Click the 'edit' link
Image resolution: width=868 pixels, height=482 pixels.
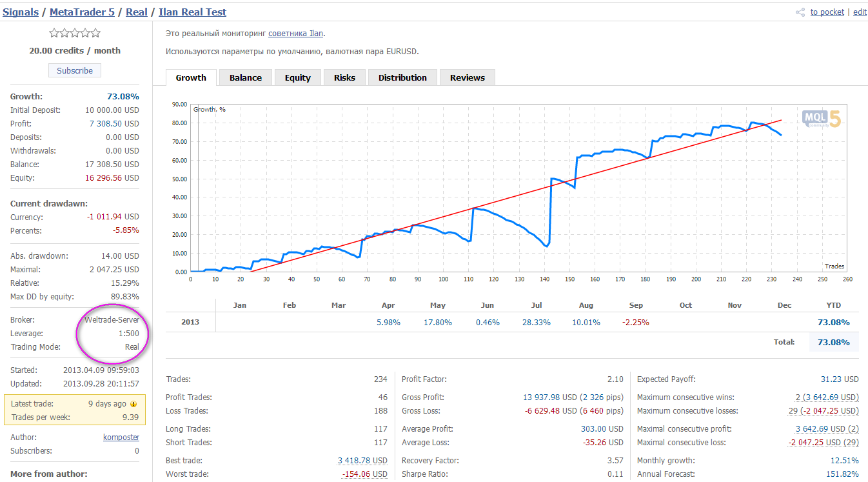point(860,12)
